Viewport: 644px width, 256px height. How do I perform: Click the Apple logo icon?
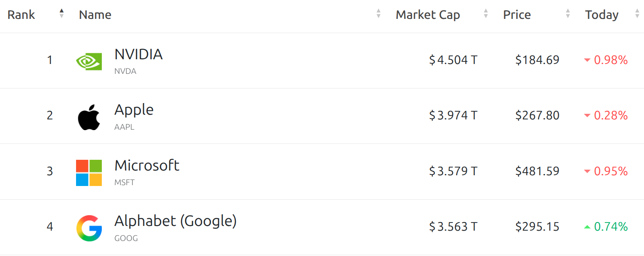89,117
